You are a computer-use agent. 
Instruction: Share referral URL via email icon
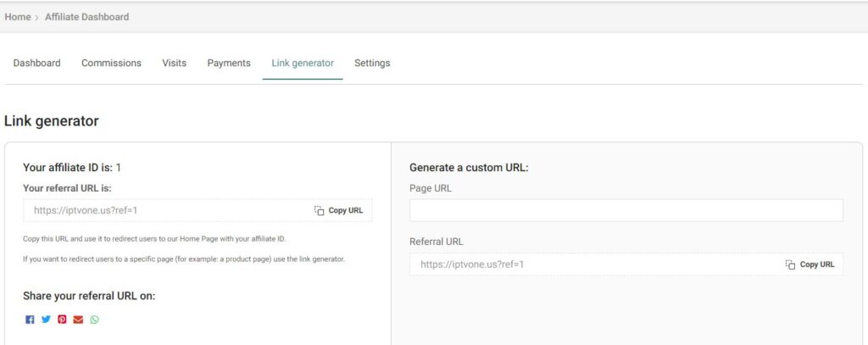[78, 320]
